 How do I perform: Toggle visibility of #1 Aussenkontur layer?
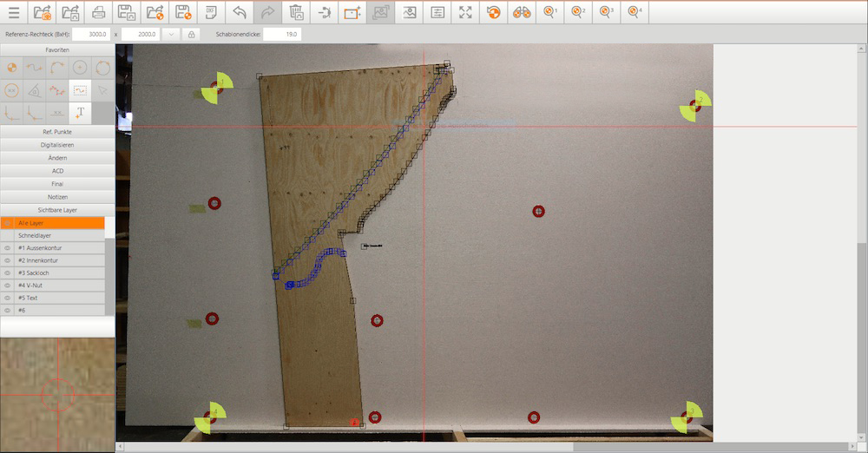click(x=8, y=248)
